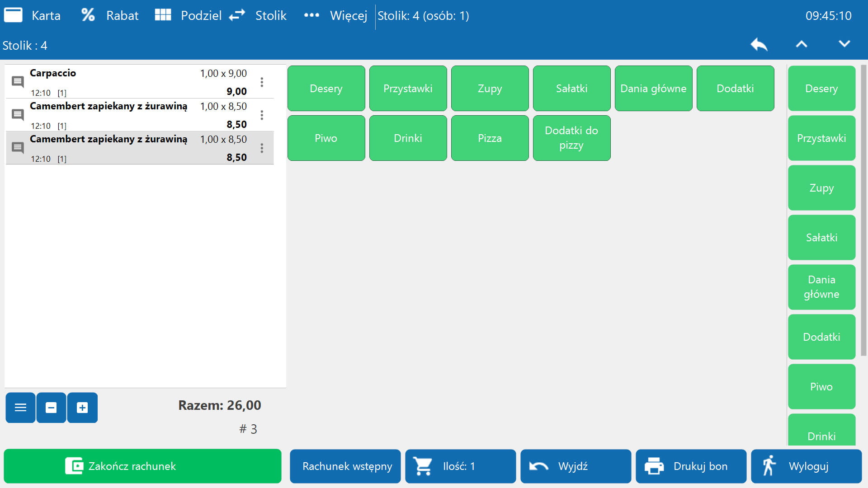The image size is (868, 488).
Task: Click the vertical scrollbar of side categories
Action: tap(863, 210)
